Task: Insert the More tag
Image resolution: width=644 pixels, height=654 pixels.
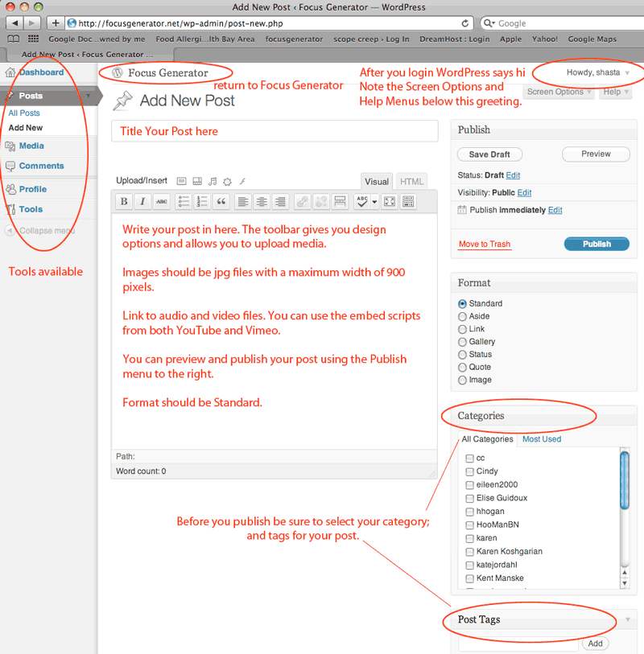Action: 341,201
